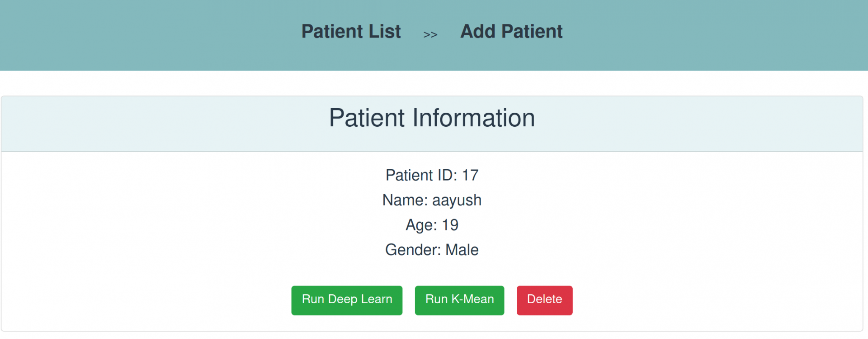Select the age value 19
Screen dimensions: 868x339
click(x=450, y=225)
